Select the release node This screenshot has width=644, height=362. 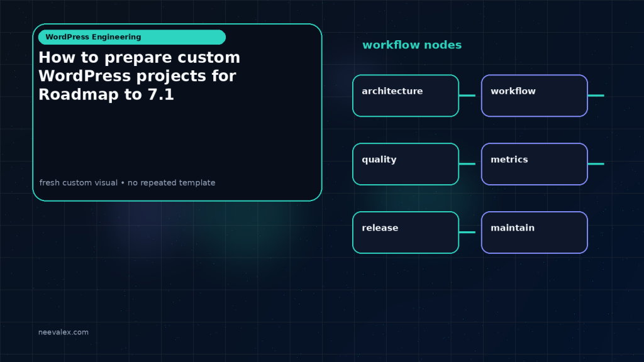pyautogui.click(x=406, y=233)
